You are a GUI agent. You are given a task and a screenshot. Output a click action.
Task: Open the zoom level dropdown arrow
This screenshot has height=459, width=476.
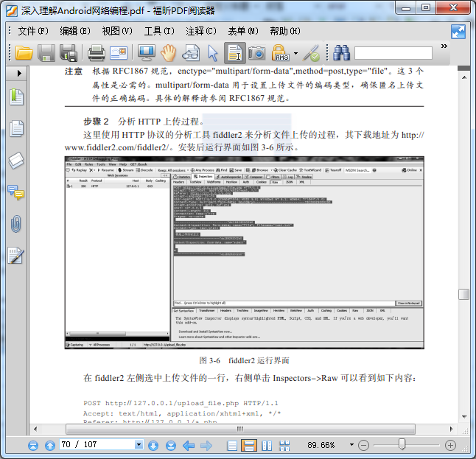point(351,445)
